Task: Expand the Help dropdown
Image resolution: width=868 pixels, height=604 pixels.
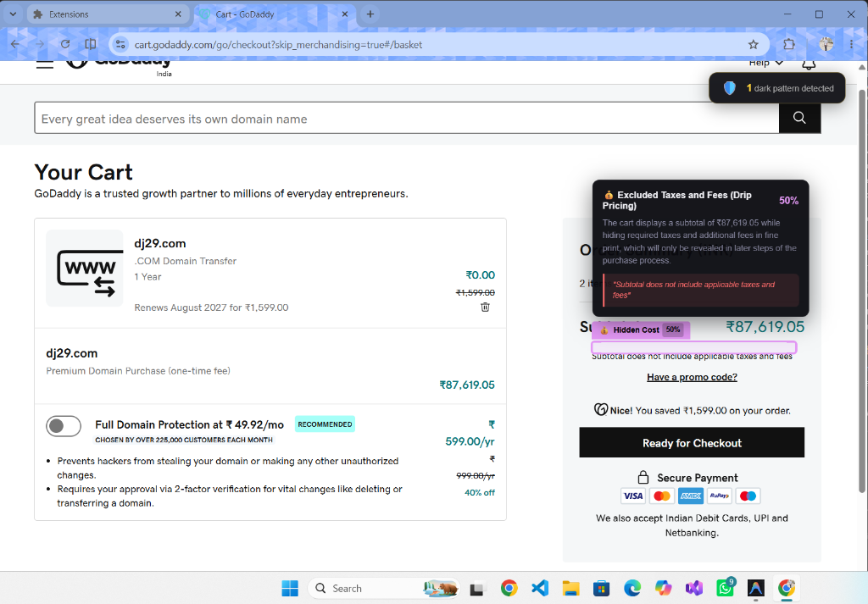Action: click(765, 63)
